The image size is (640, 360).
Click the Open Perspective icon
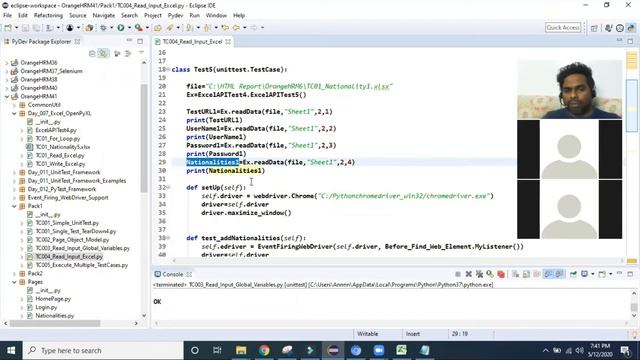pos(594,28)
